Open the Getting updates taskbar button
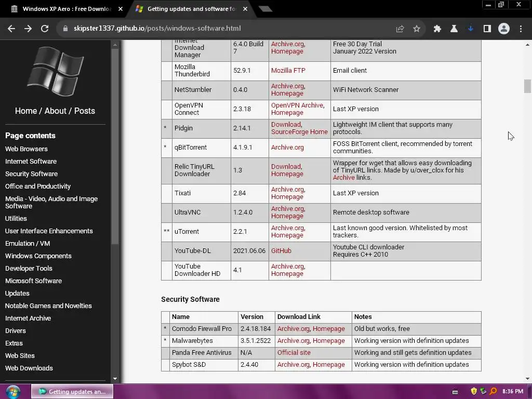The width and height of the screenshot is (532, 399). 72,392
